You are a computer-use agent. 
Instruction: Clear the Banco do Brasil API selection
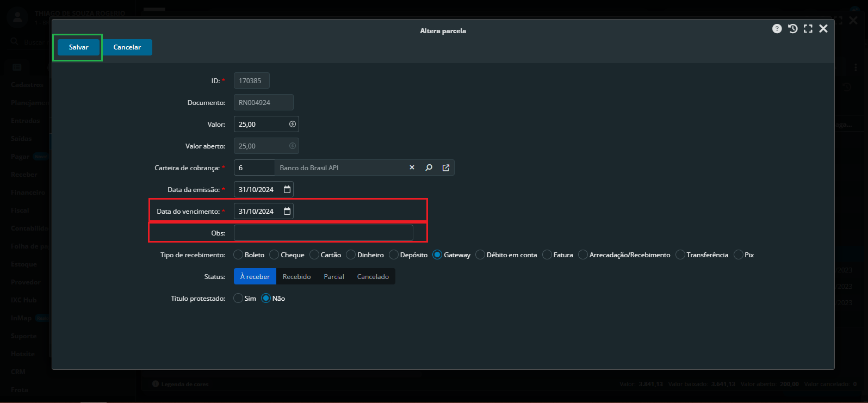pyautogui.click(x=412, y=168)
